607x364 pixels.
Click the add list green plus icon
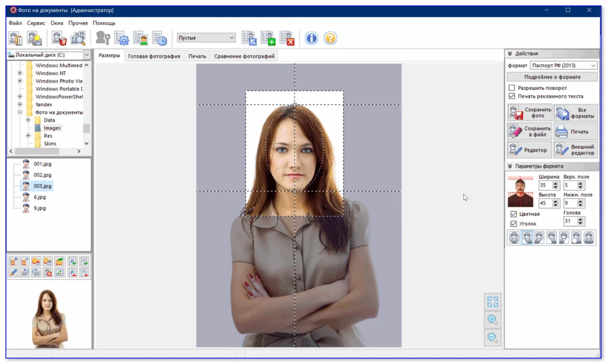[x=268, y=38]
